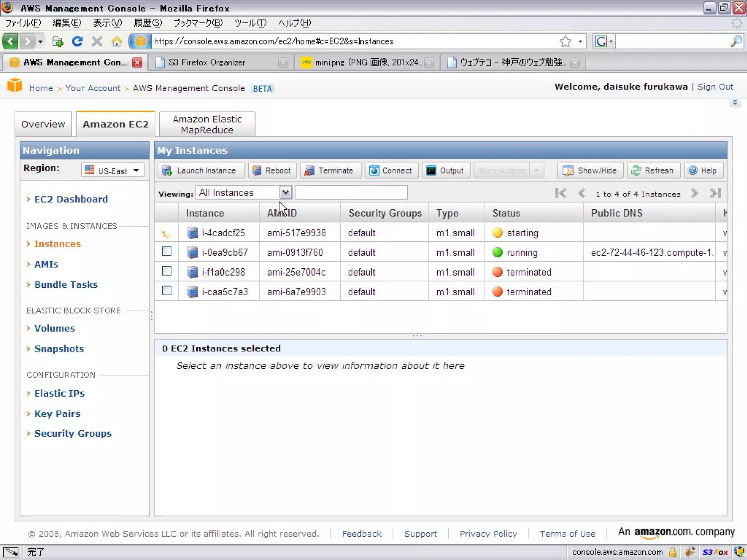747x560 pixels.
Task: Click the Help button
Action: tap(703, 170)
